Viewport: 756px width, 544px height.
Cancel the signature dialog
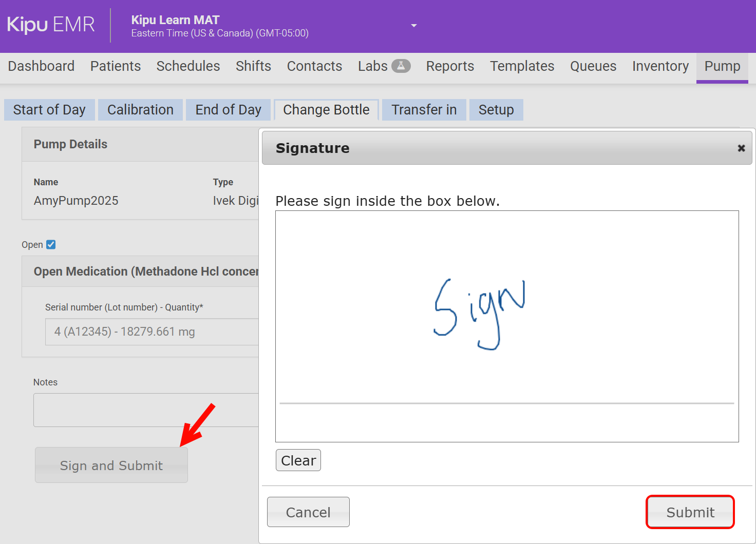pyautogui.click(x=308, y=512)
